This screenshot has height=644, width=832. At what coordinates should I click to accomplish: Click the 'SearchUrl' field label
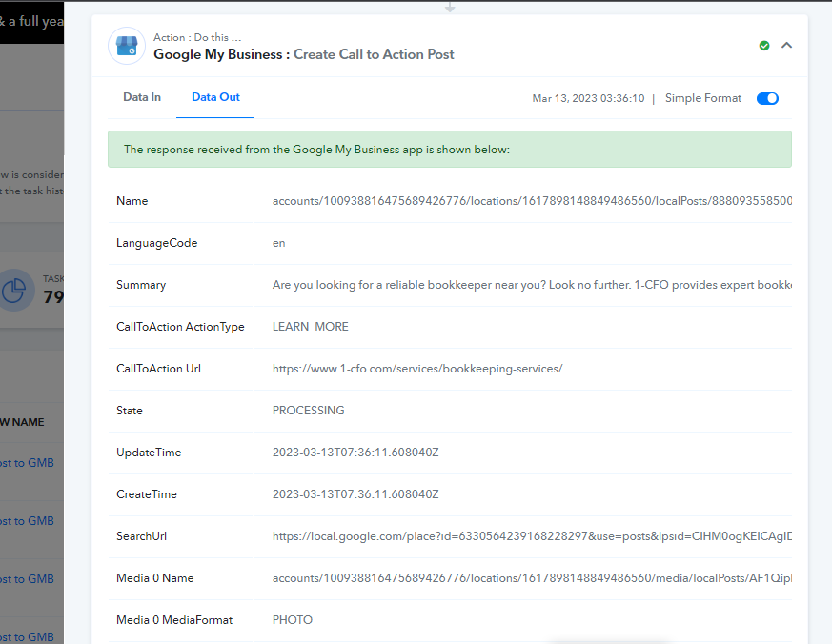click(142, 536)
